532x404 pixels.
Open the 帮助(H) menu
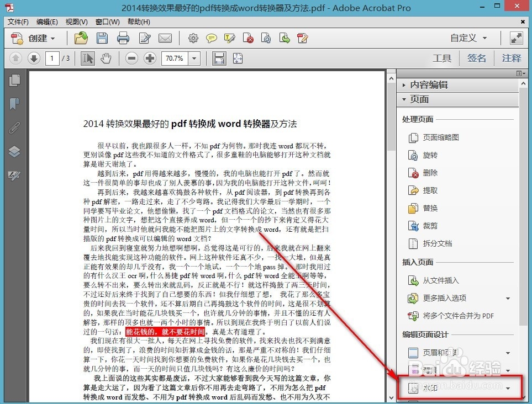pyautogui.click(x=139, y=22)
